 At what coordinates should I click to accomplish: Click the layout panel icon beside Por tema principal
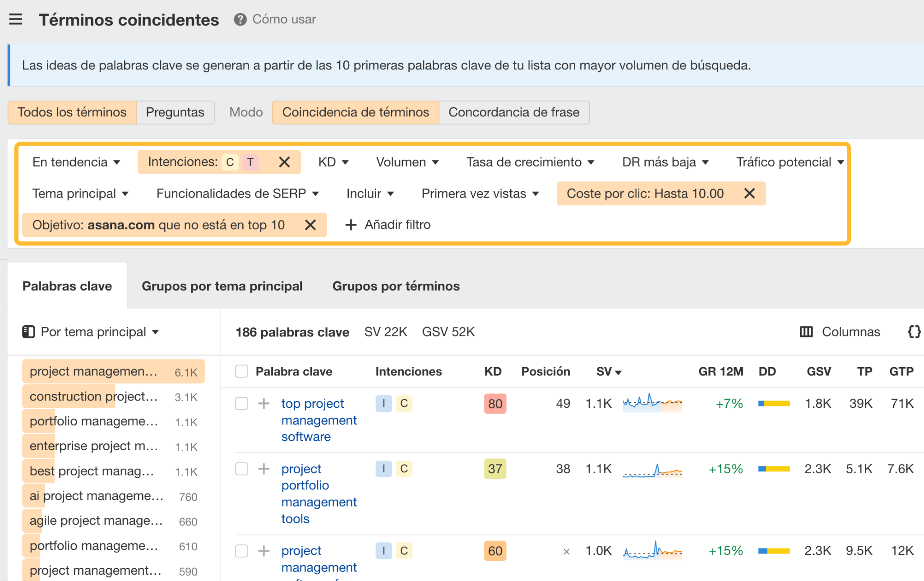coord(28,332)
